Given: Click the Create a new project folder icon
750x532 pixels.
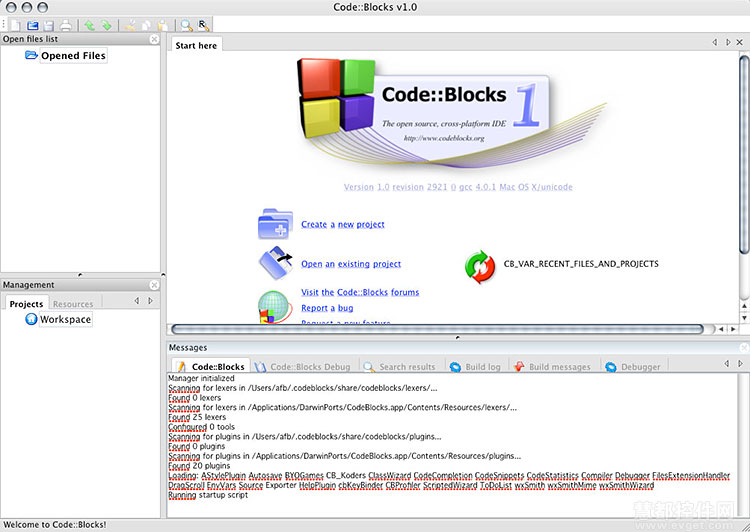Looking at the screenshot, I should pyautogui.click(x=275, y=224).
